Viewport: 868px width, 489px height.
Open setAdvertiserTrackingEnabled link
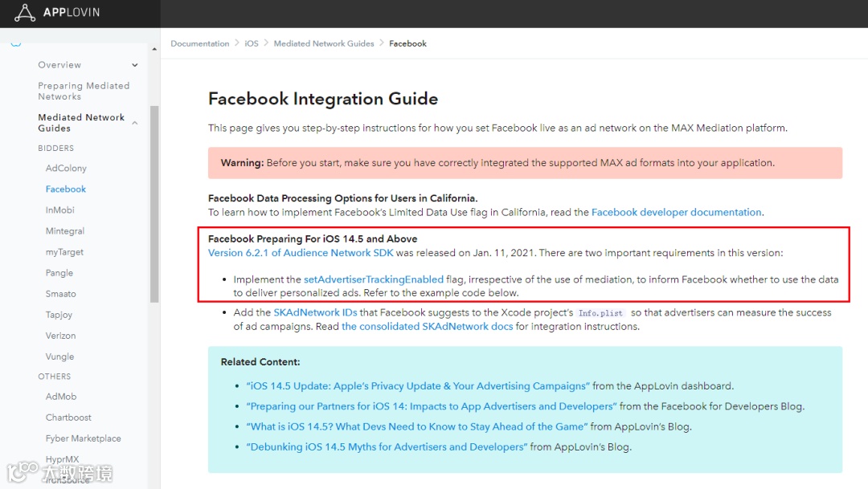pos(374,279)
